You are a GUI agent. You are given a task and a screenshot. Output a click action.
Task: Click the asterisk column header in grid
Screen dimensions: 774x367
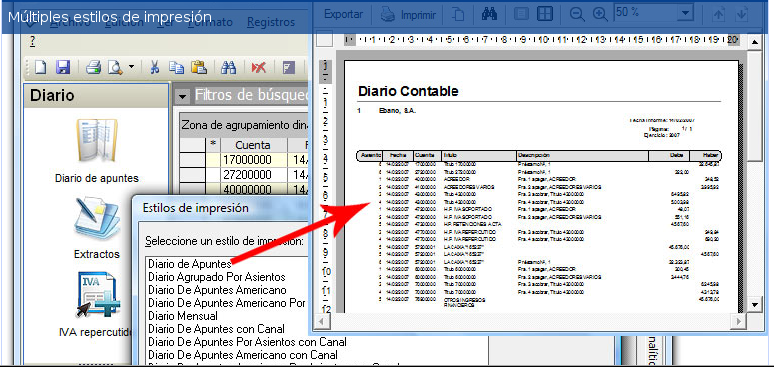[213, 145]
